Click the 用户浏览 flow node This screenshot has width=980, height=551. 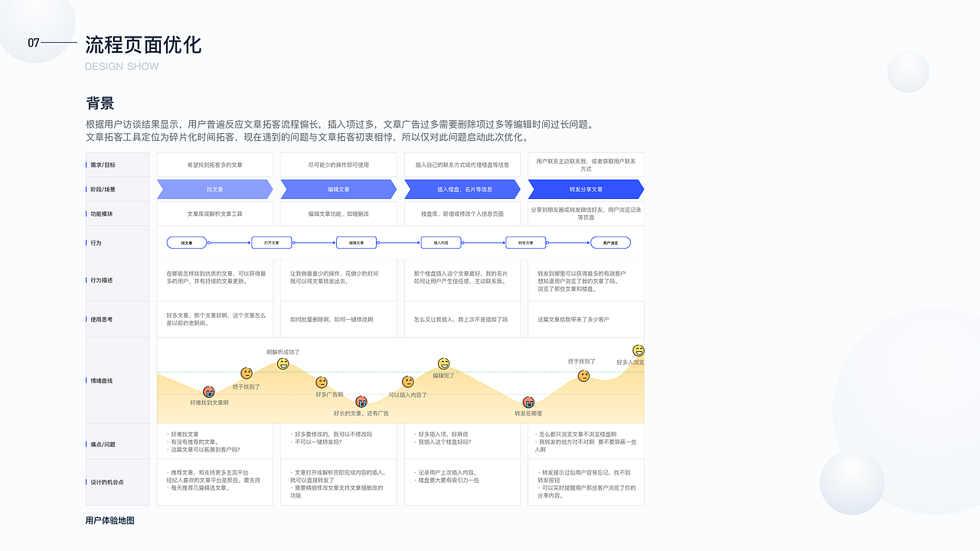[610, 242]
